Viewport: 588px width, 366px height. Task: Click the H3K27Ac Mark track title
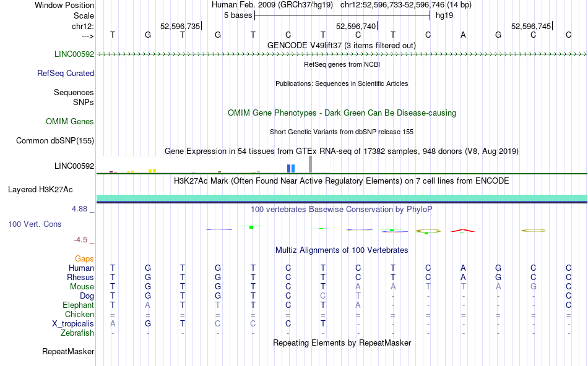[x=342, y=181]
